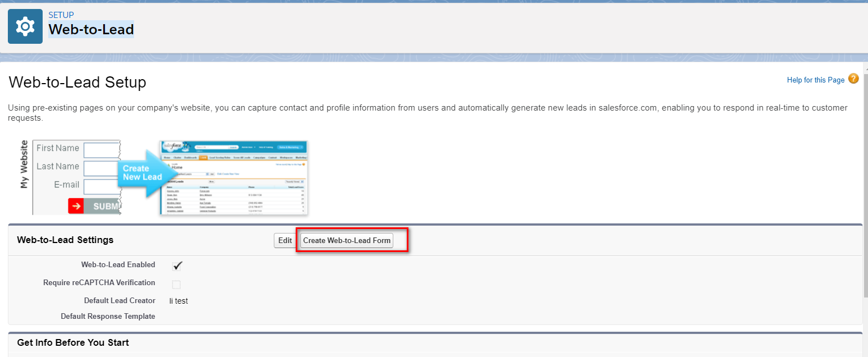This screenshot has width=868, height=357.
Task: Click the Web-to-Lead Setup heading
Action: [77, 83]
